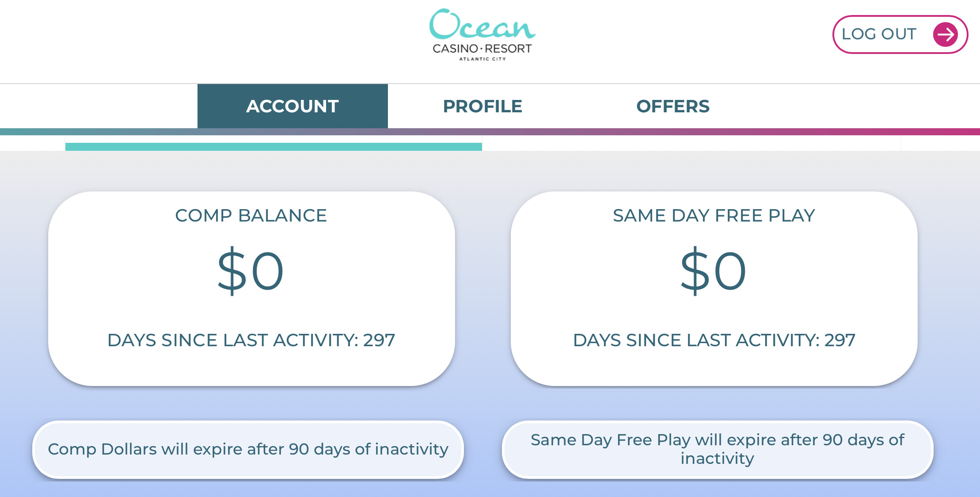The height and width of the screenshot is (497, 980).
Task: Click the LOG OUT button
Action: pyautogui.click(x=900, y=34)
